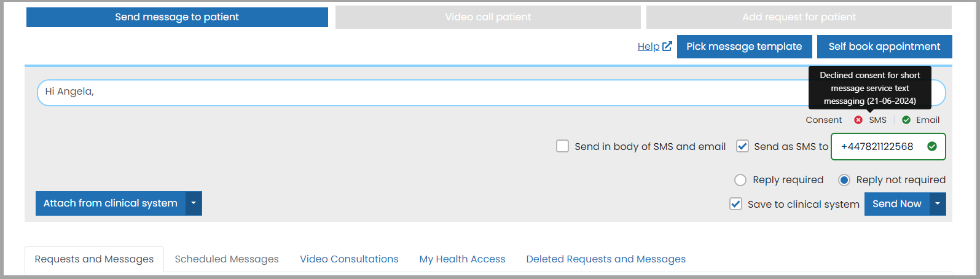Open the Help link

click(648, 46)
